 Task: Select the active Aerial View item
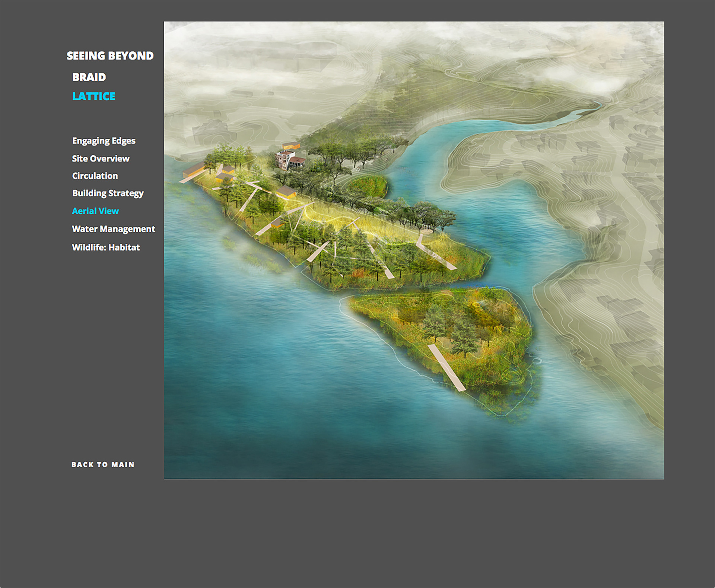point(95,211)
